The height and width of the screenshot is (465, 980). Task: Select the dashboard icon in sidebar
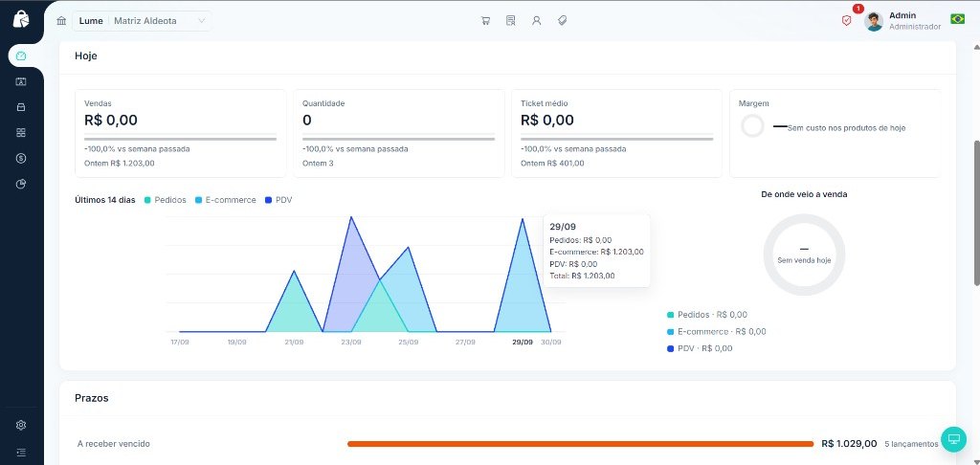click(21, 56)
